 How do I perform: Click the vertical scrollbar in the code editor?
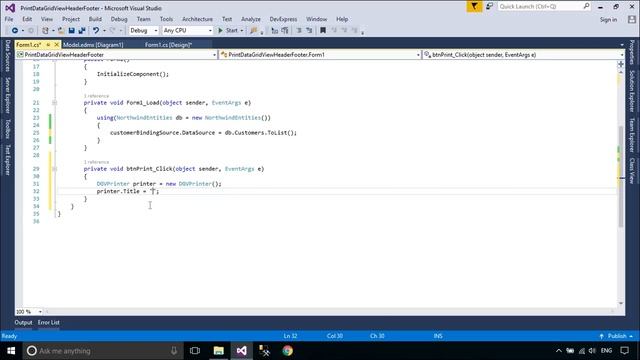pos(621,177)
